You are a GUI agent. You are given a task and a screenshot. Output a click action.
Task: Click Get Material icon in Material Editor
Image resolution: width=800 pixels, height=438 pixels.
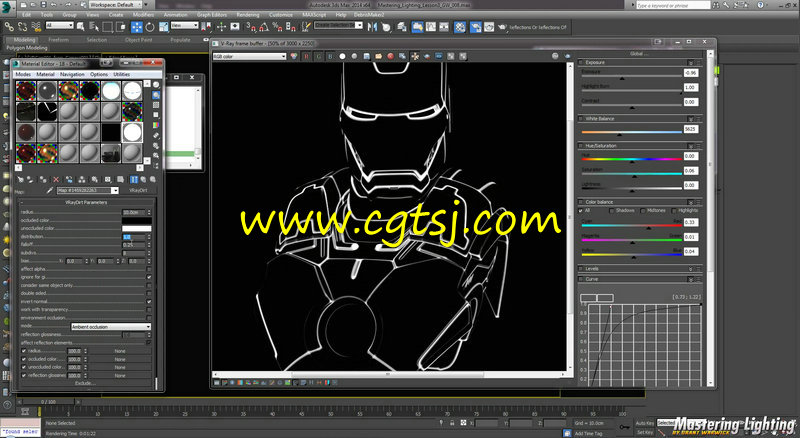point(20,180)
